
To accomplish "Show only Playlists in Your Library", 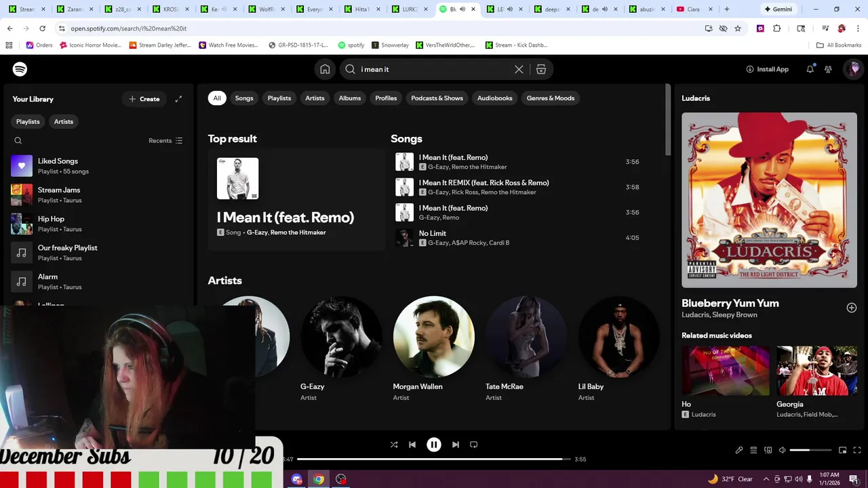I will click(x=28, y=121).
